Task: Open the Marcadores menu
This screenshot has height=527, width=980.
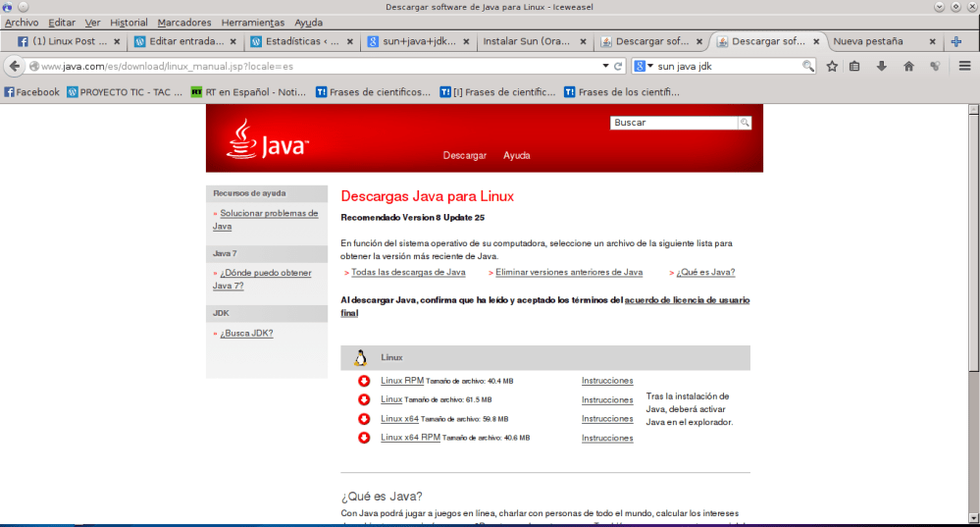Action: [184, 23]
